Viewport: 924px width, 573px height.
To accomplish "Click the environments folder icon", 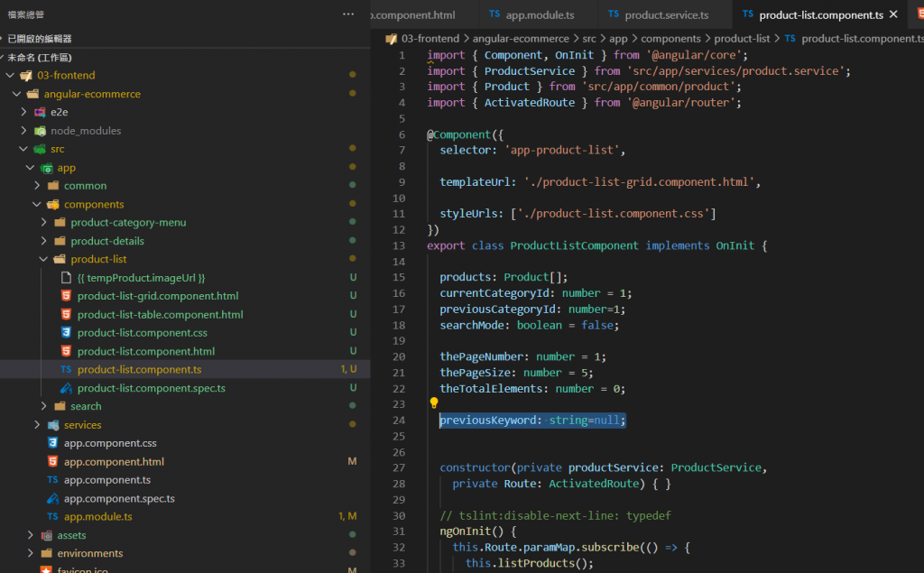I will click(46, 553).
